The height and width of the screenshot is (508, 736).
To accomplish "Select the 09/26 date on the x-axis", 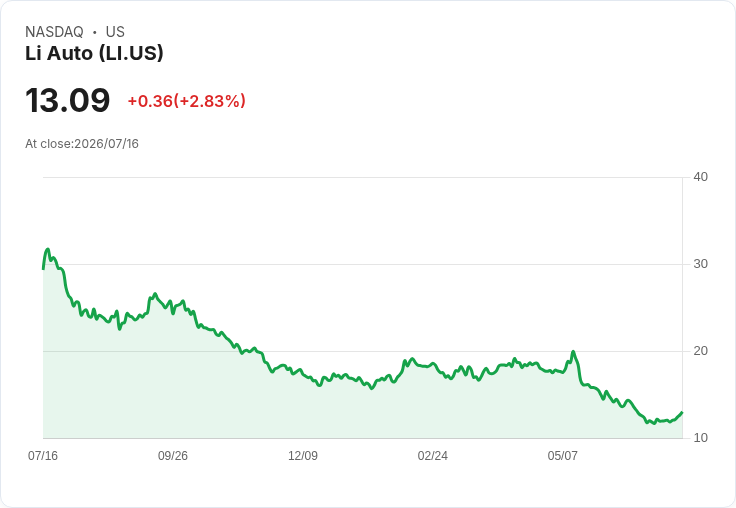I will click(x=173, y=455).
